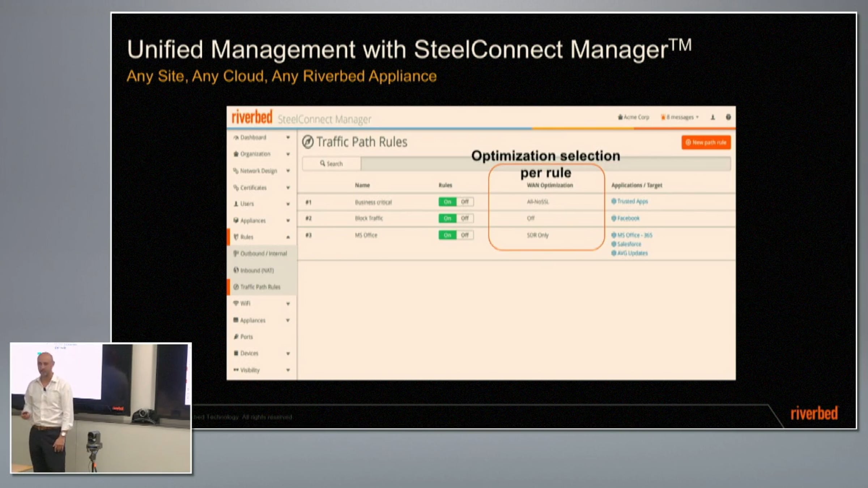Viewport: 868px width, 488px height.
Task: Expand the Devices section arrow
Action: point(288,354)
